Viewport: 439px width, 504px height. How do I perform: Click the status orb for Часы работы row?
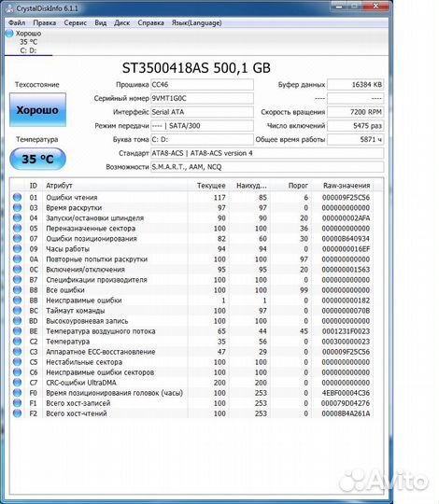tap(17, 248)
